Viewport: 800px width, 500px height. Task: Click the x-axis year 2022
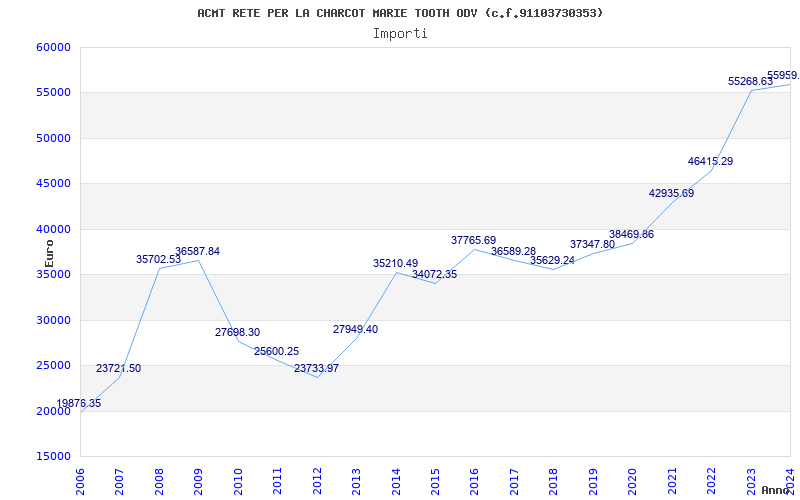tap(712, 482)
